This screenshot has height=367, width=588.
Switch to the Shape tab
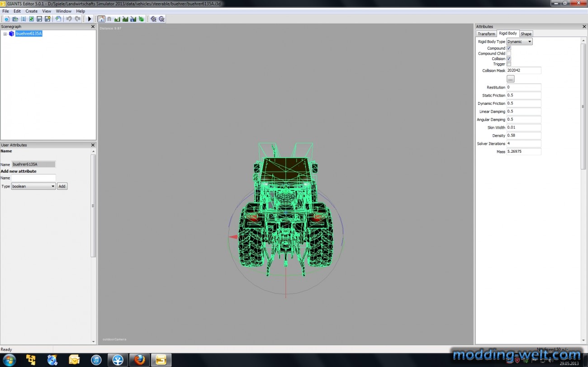point(526,34)
